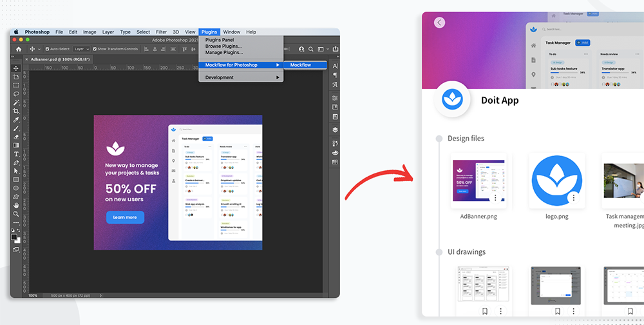The width and height of the screenshot is (644, 325).
Task: Select the Magic Wand tool
Action: point(16,103)
